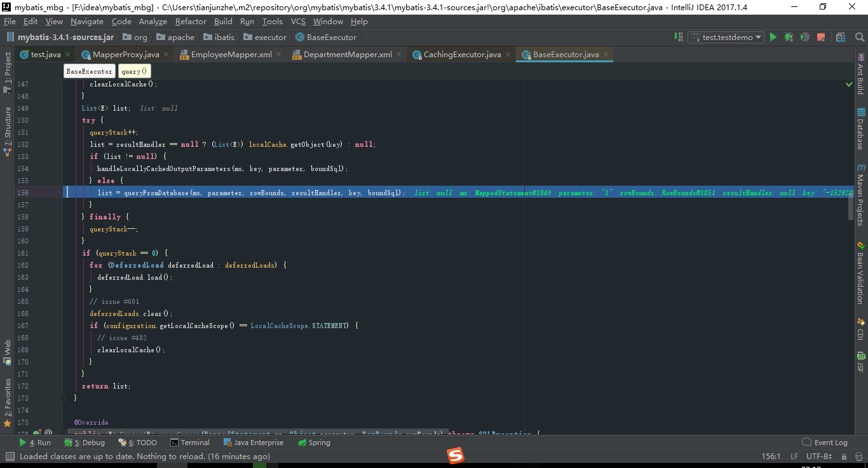Open the ibatis breadcrumb package
The image size is (868, 468).
click(x=224, y=37)
